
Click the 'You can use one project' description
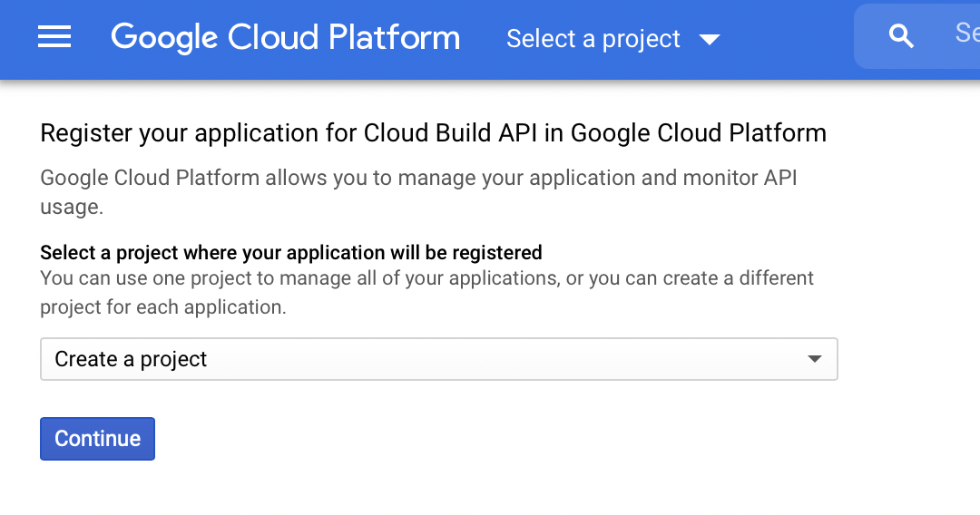click(426, 292)
